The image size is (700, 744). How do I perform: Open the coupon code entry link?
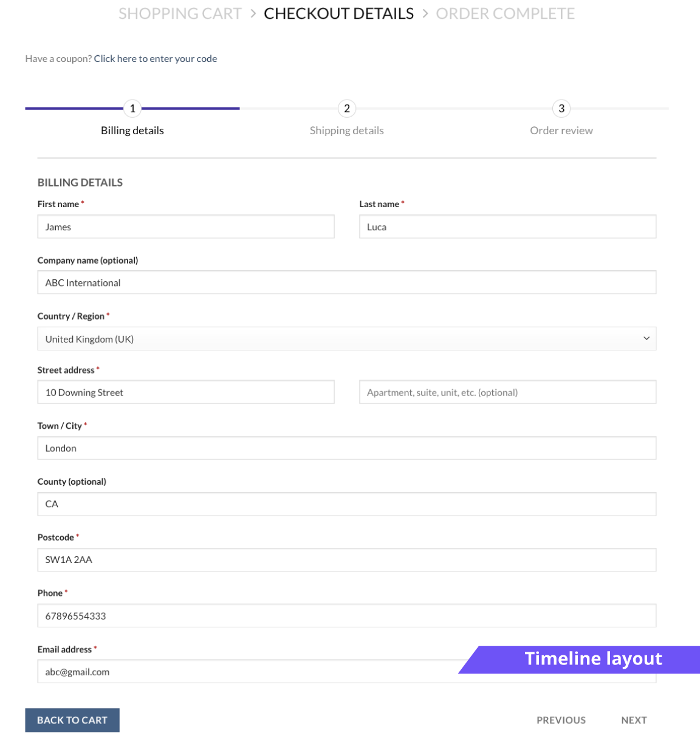point(156,59)
